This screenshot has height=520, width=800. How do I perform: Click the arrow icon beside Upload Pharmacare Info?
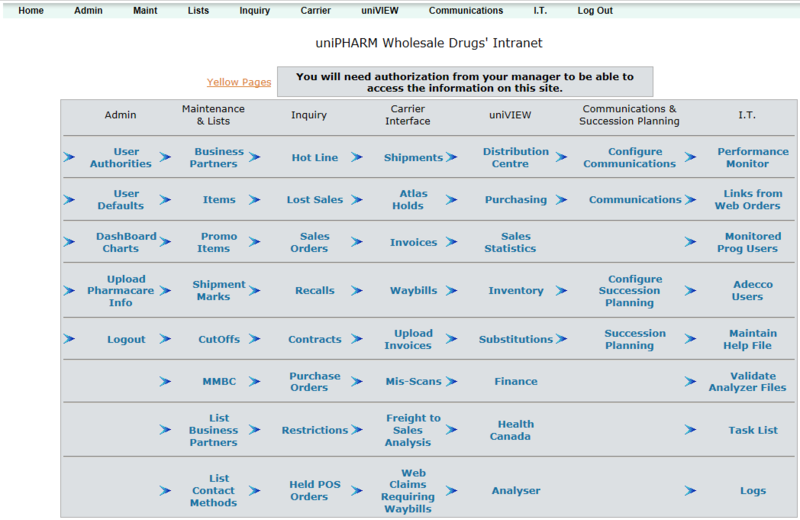point(69,291)
